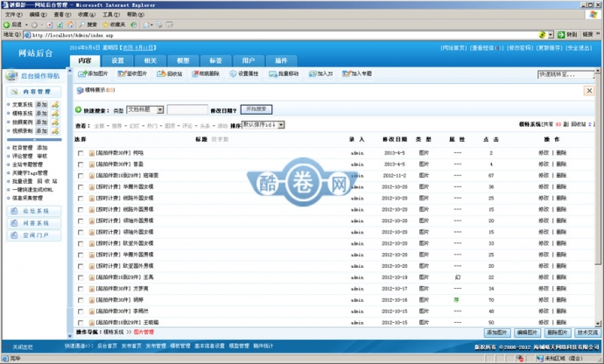
Task: Click the 模特展示 category icon
Action: 81,90
